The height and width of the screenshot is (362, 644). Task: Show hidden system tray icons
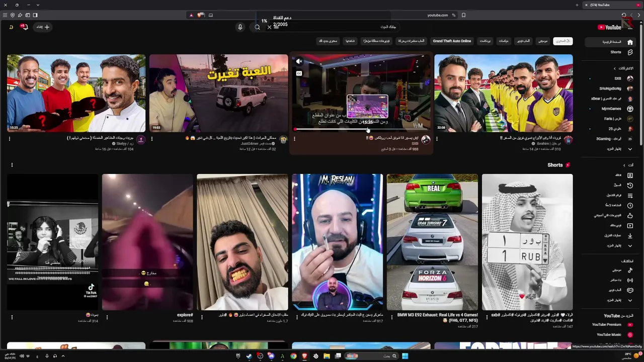(63, 356)
